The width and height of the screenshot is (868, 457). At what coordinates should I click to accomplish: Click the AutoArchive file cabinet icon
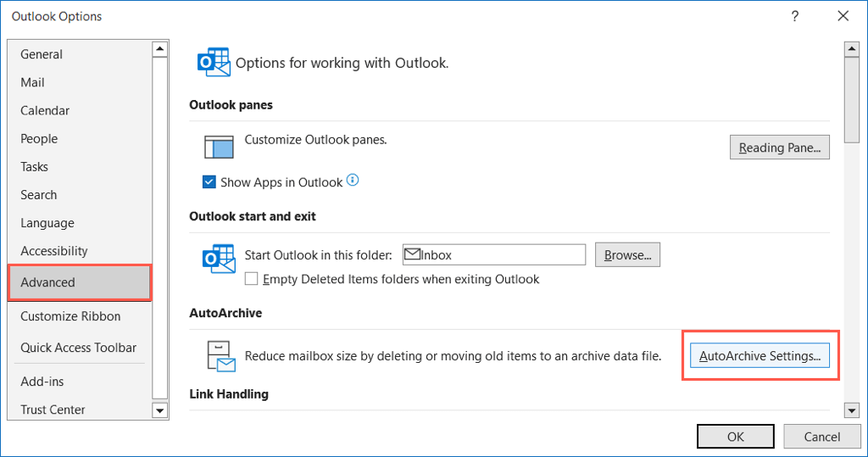(x=219, y=357)
